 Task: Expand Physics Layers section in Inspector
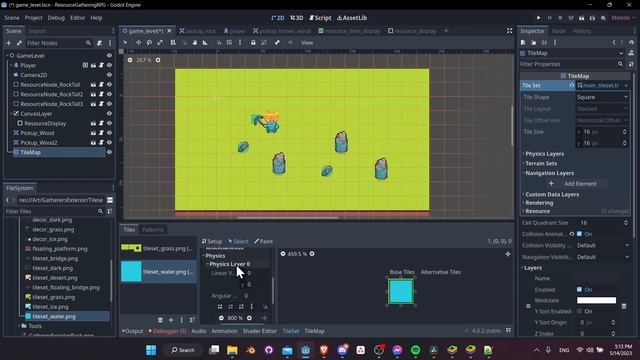coord(544,154)
